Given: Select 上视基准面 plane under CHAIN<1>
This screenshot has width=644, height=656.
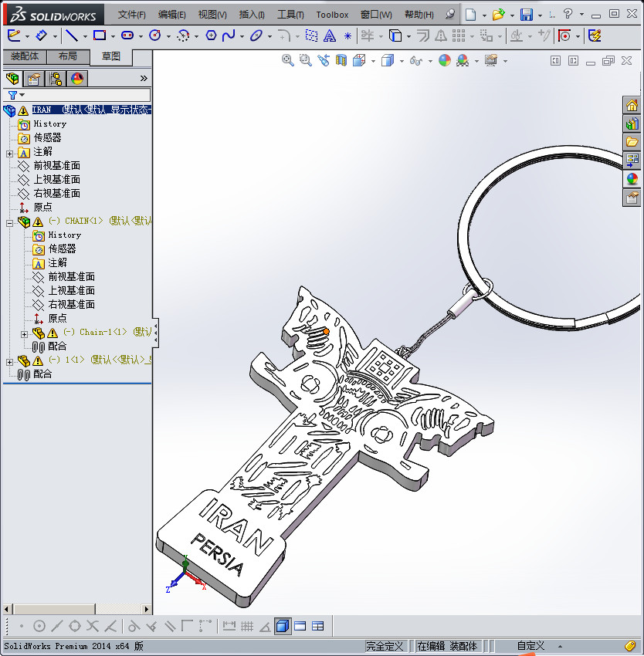Looking at the screenshot, I should click(71, 290).
